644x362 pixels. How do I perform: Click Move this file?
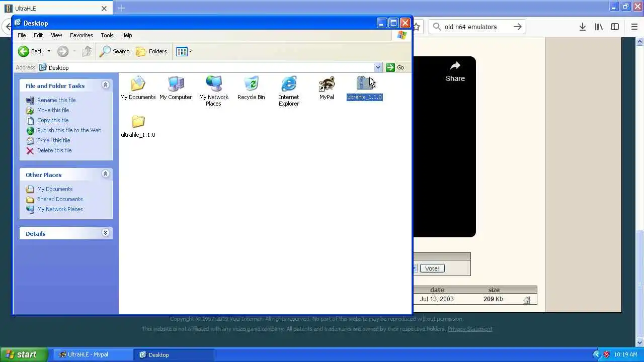coord(53,110)
